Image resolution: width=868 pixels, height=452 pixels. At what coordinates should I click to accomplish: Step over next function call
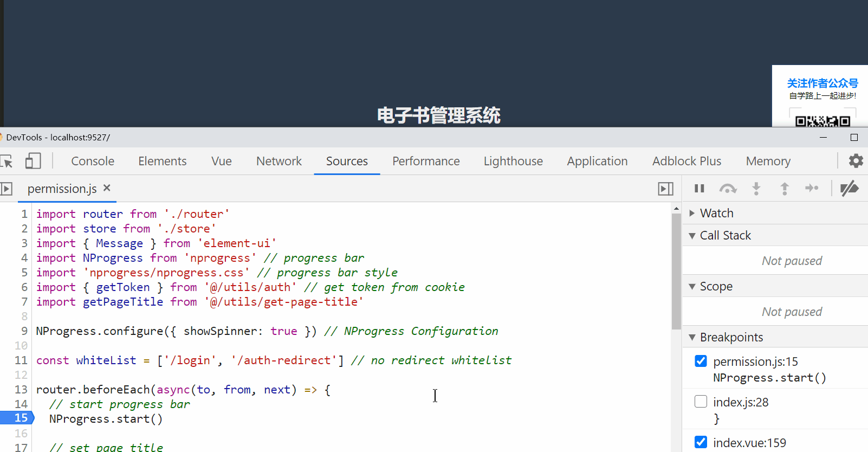(728, 189)
